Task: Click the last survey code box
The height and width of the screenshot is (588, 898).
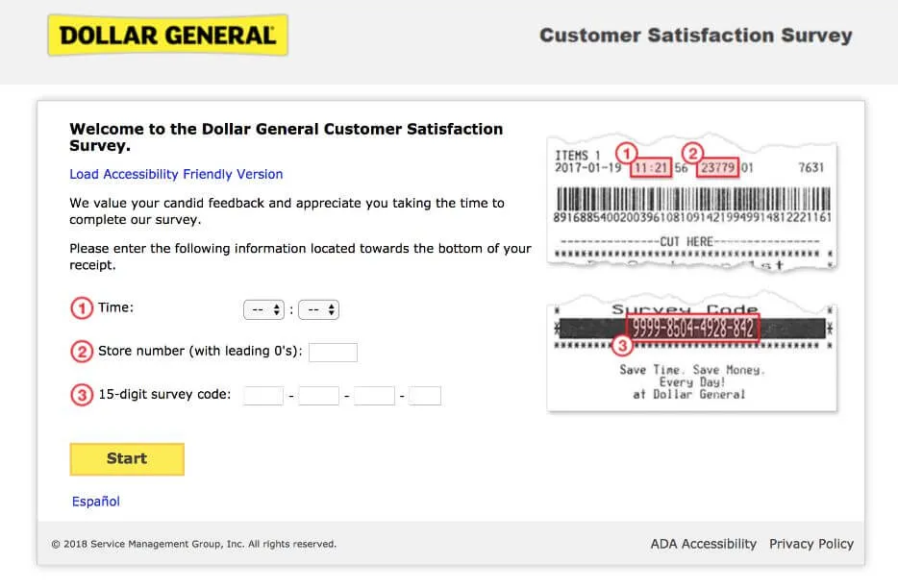Action: click(424, 395)
